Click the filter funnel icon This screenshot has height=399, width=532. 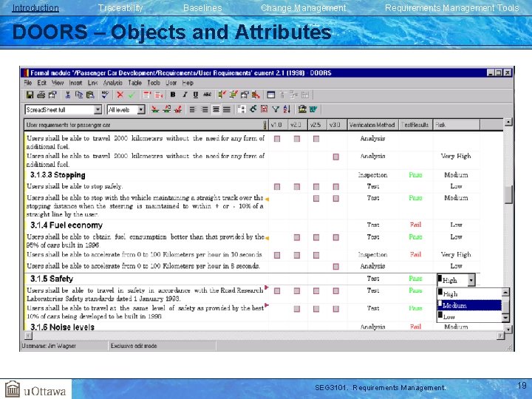[x=276, y=109]
